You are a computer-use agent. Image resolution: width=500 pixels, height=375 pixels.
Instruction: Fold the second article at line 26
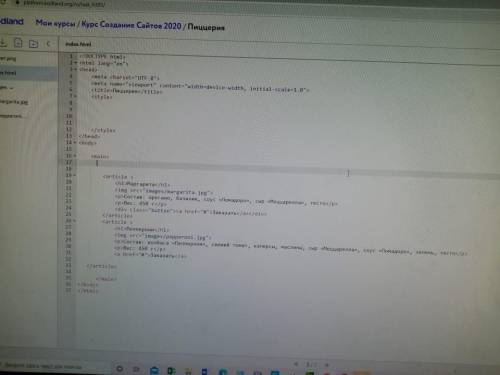tap(74, 221)
